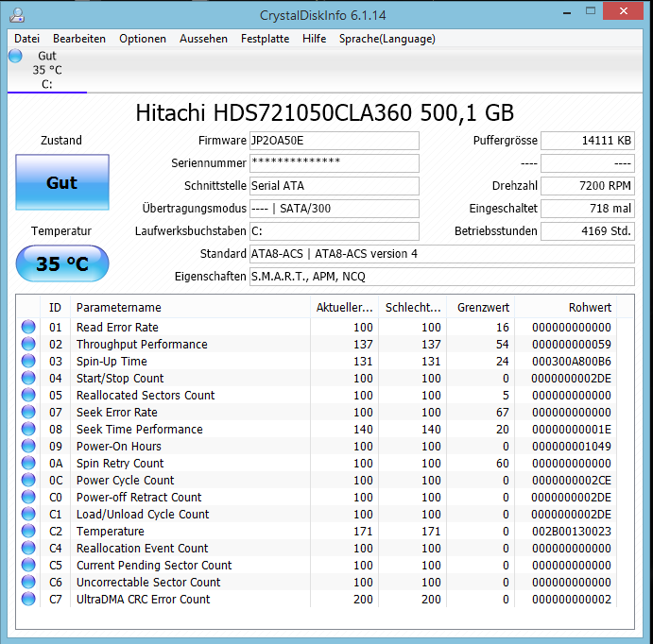Click the ID column header

[x=55, y=308]
